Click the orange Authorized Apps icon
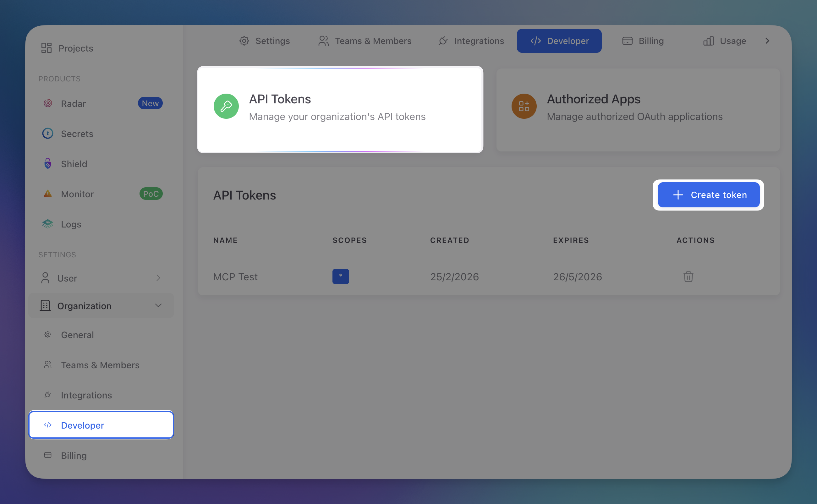 (523, 106)
